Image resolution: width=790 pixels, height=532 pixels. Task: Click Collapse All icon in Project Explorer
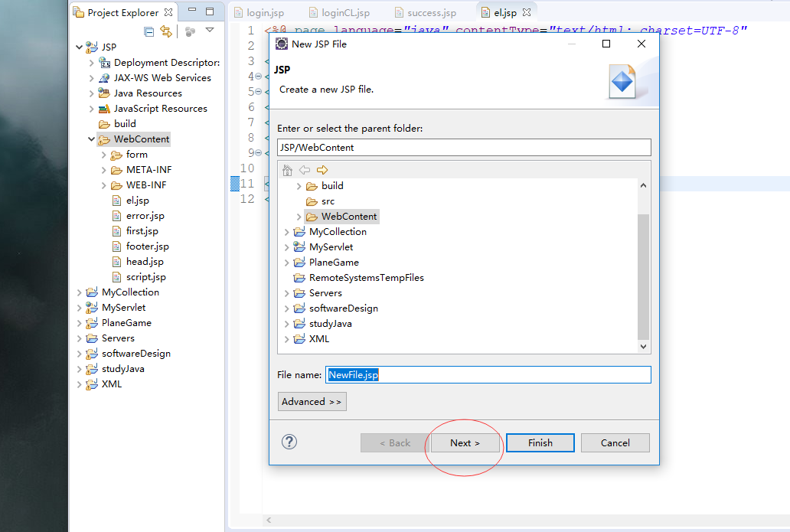(x=149, y=31)
